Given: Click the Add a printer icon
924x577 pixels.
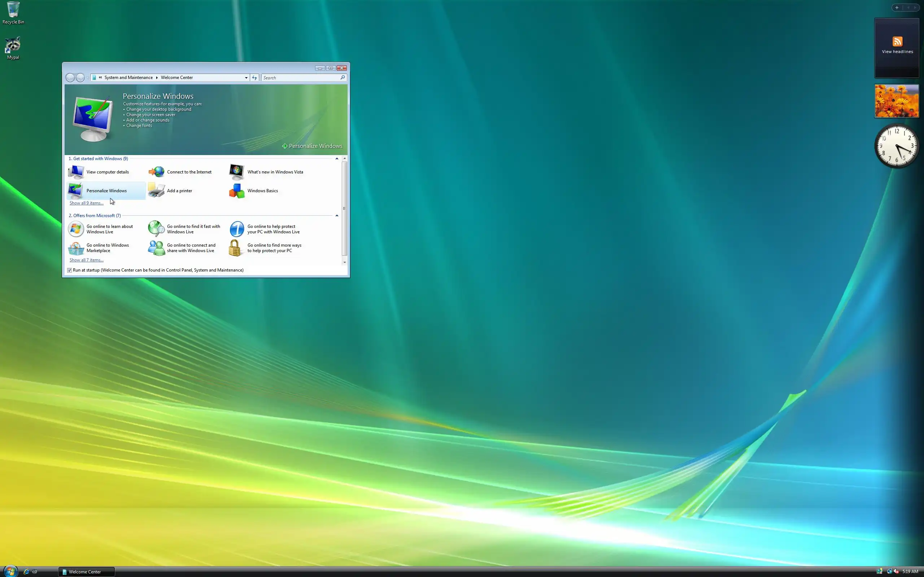Looking at the screenshot, I should coord(156,190).
